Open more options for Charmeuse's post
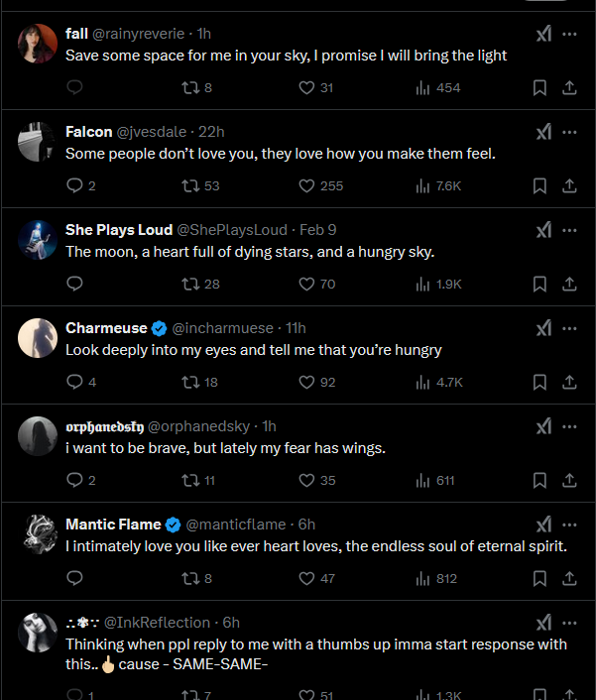 click(569, 328)
